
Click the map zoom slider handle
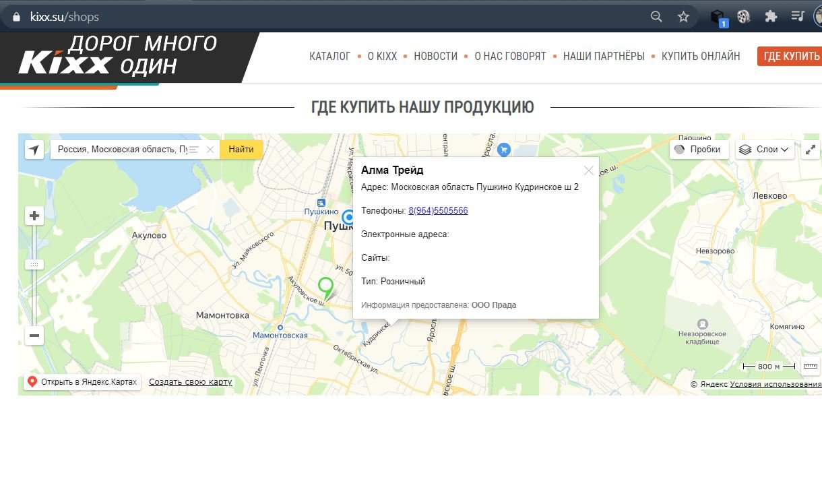(x=34, y=265)
